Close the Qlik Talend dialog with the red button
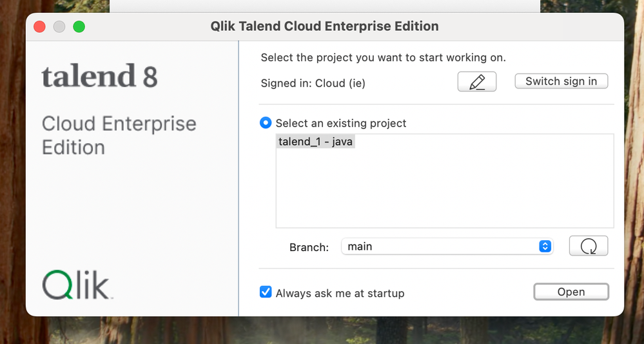This screenshot has width=644, height=344. click(x=39, y=26)
